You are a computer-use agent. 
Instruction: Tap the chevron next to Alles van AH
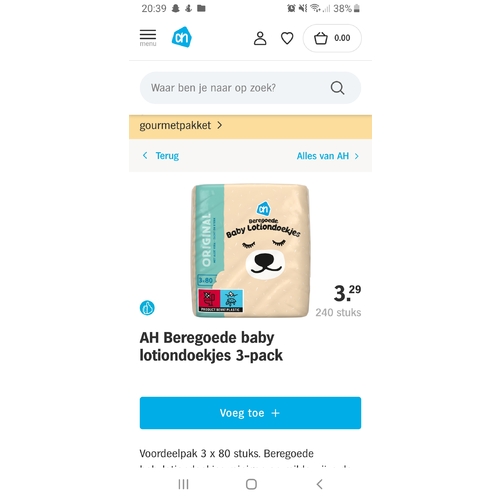tap(357, 156)
